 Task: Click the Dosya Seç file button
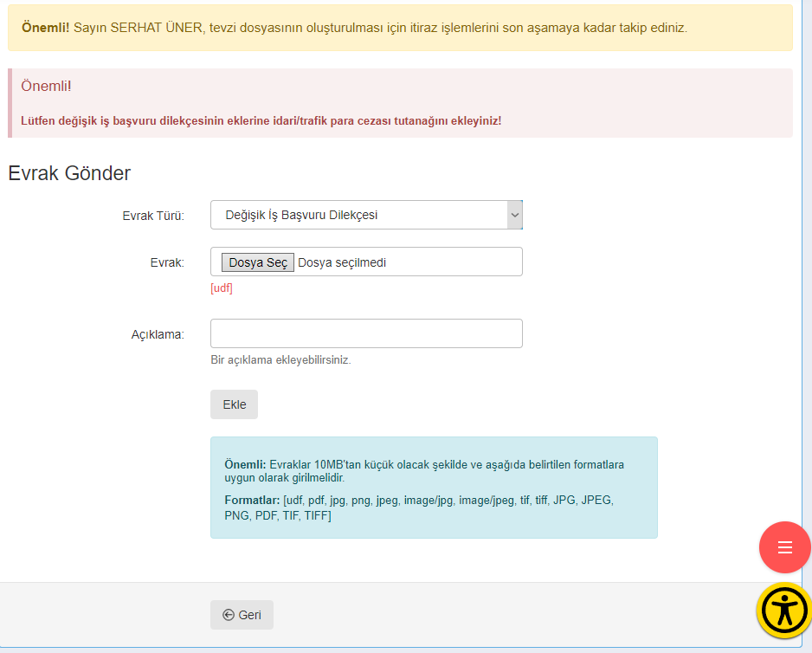click(x=258, y=262)
